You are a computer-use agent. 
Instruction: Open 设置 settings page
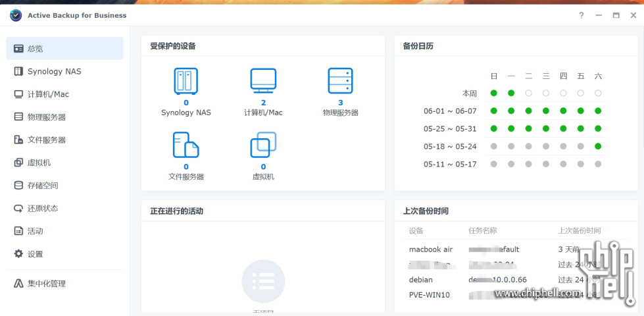coord(64,254)
